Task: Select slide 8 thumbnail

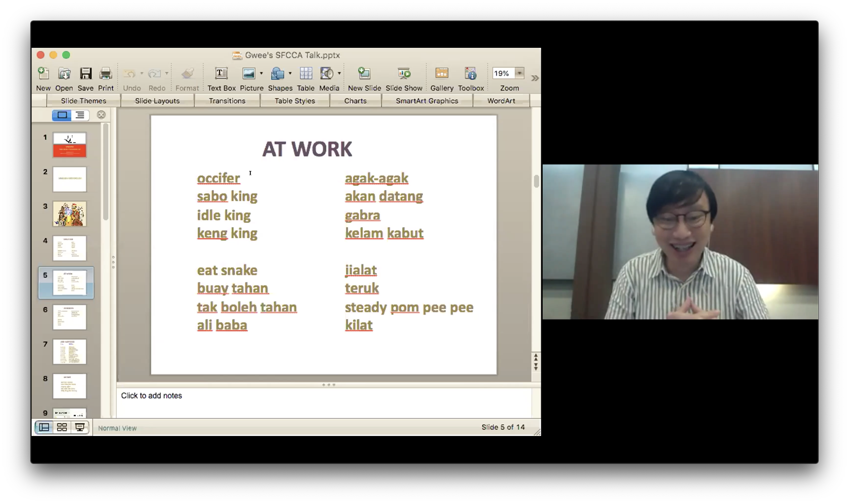Action: pyautogui.click(x=69, y=386)
